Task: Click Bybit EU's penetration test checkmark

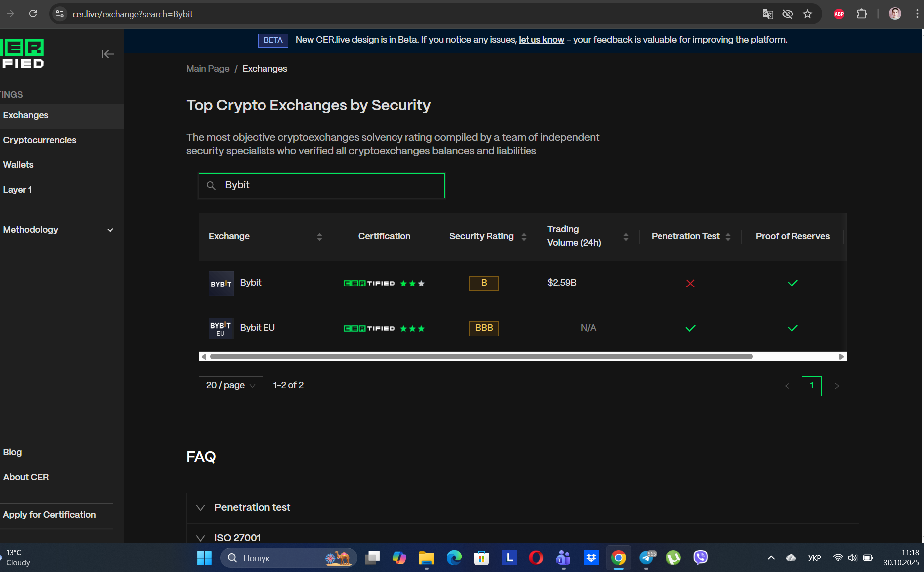Action: (x=690, y=328)
